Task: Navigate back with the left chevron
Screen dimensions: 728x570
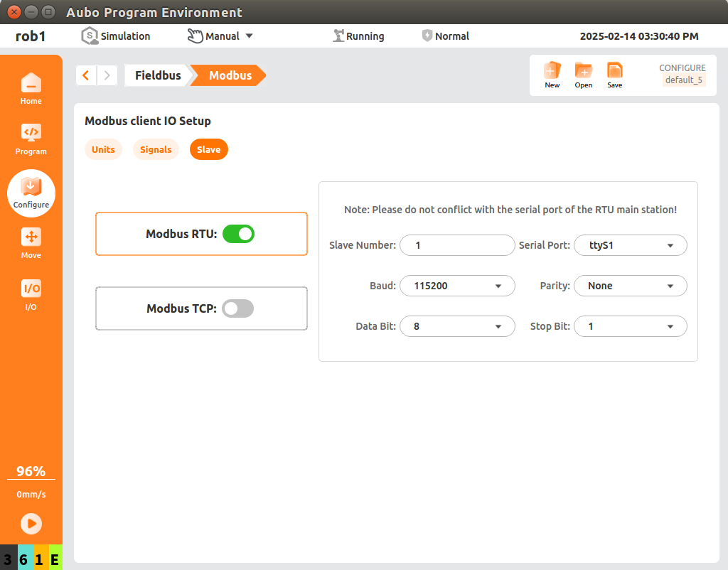Action: tap(86, 75)
